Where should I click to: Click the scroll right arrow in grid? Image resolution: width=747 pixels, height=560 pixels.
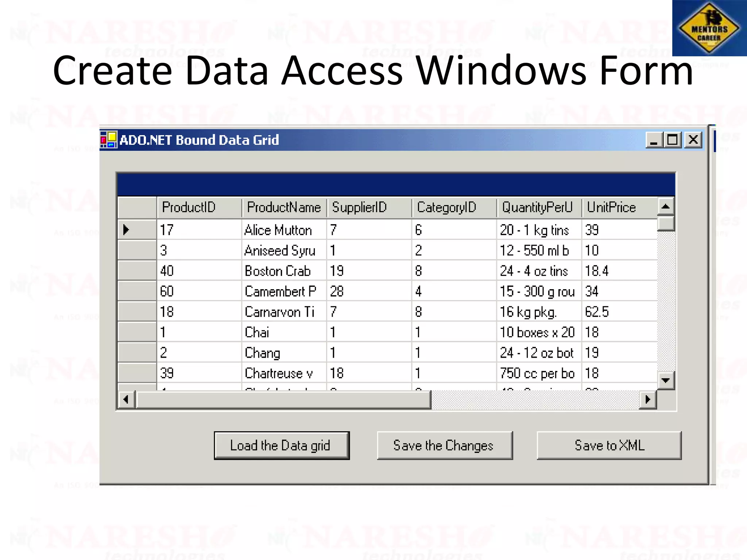click(648, 400)
